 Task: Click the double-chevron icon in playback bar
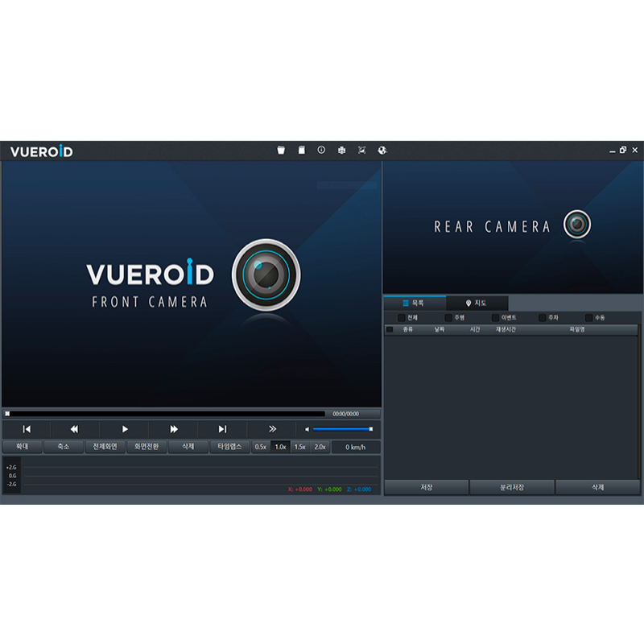coord(272,429)
